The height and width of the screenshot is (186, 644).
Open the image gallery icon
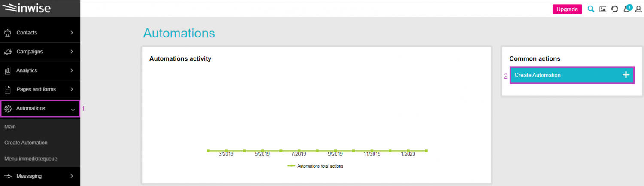click(603, 9)
